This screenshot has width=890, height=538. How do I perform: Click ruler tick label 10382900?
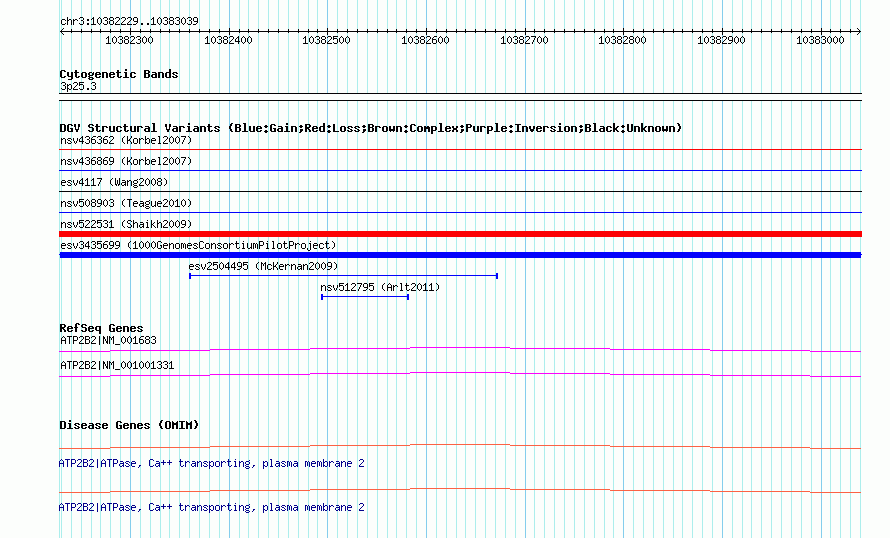(x=721, y=40)
